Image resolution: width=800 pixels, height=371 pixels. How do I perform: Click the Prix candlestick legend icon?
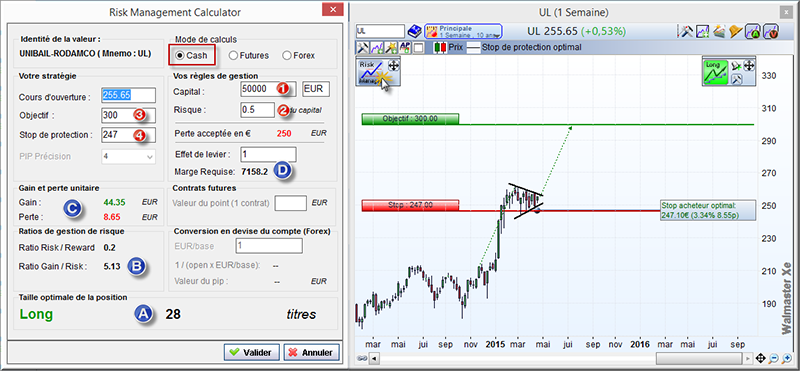(x=440, y=47)
